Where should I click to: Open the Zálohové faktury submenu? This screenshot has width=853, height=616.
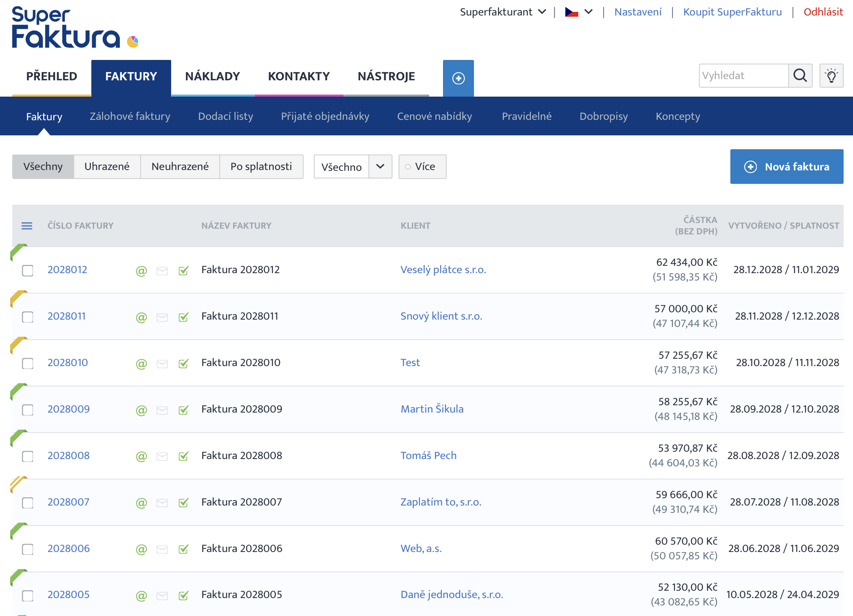pos(130,116)
